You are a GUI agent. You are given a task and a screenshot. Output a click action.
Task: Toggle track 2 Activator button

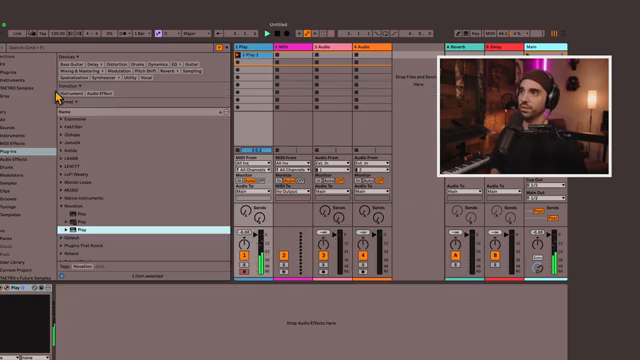(x=284, y=256)
